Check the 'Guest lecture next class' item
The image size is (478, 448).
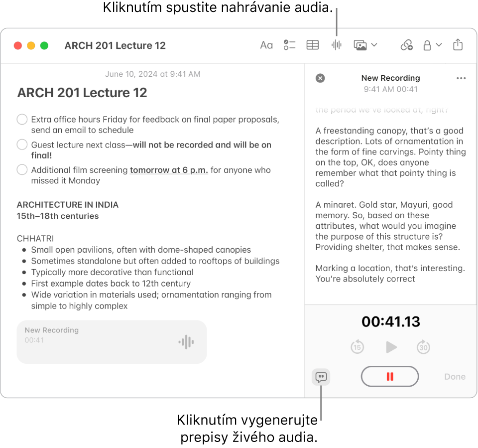pyautogui.click(x=22, y=145)
